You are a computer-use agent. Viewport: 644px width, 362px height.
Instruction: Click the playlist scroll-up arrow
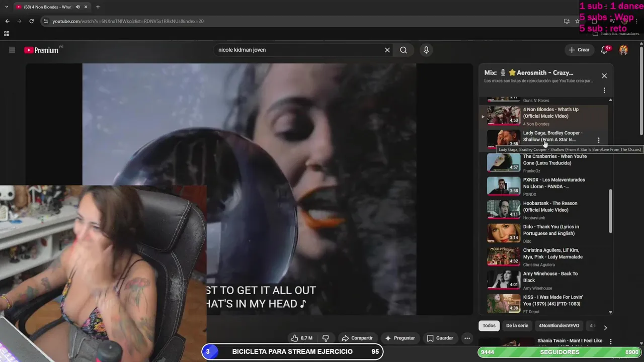click(611, 100)
